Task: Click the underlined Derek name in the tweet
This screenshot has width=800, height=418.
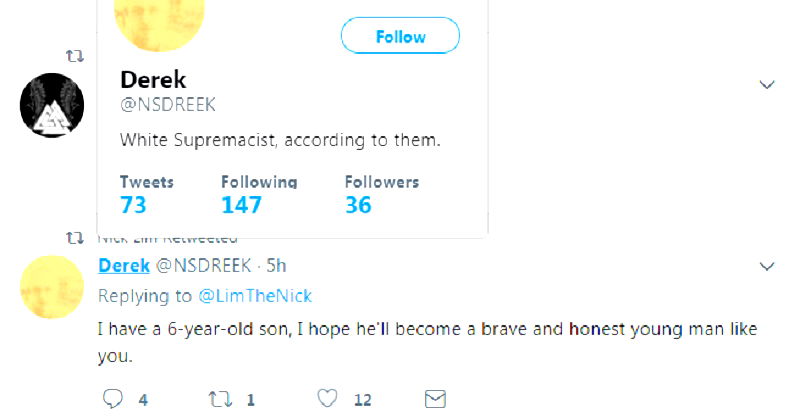Action: pos(123,265)
